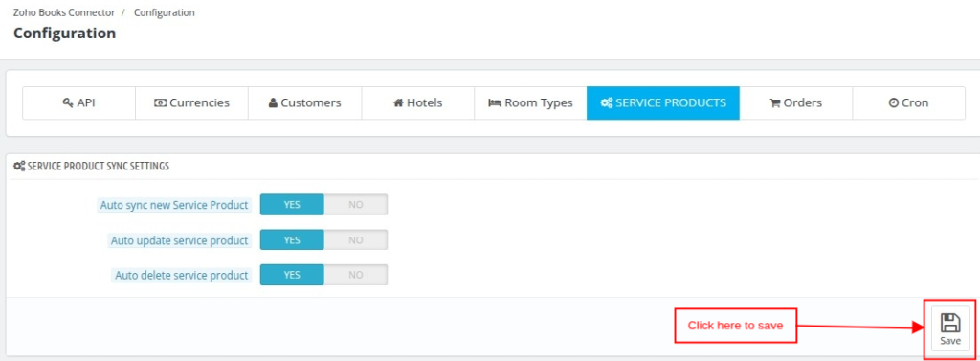Image resolution: width=980 pixels, height=361 pixels.
Task: Set Auto sync new Service Product to NO
Action: [x=356, y=205]
